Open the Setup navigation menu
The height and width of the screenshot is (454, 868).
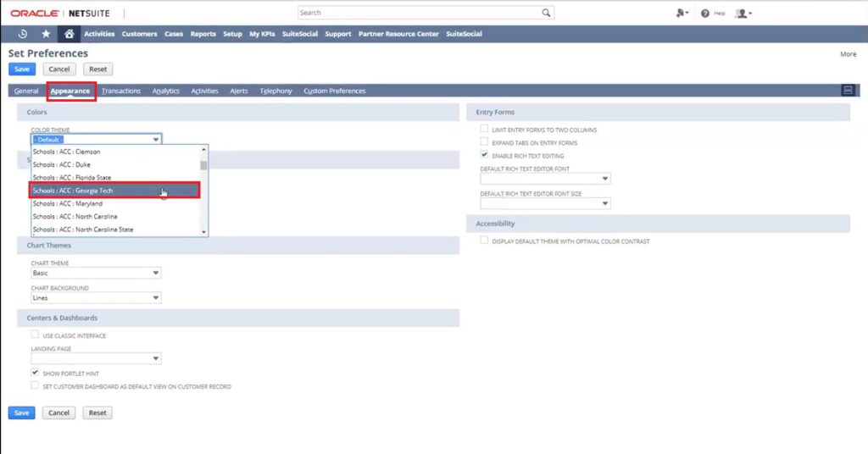click(232, 34)
